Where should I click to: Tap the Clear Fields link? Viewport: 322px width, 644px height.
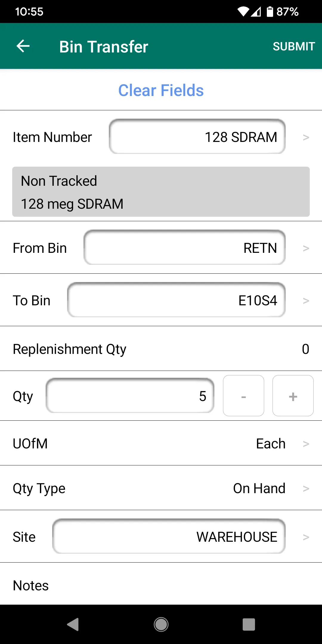coord(161,90)
